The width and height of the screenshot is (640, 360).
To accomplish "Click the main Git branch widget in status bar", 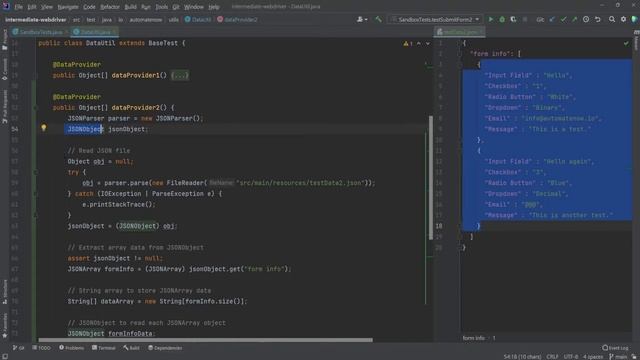I will 618,357.
